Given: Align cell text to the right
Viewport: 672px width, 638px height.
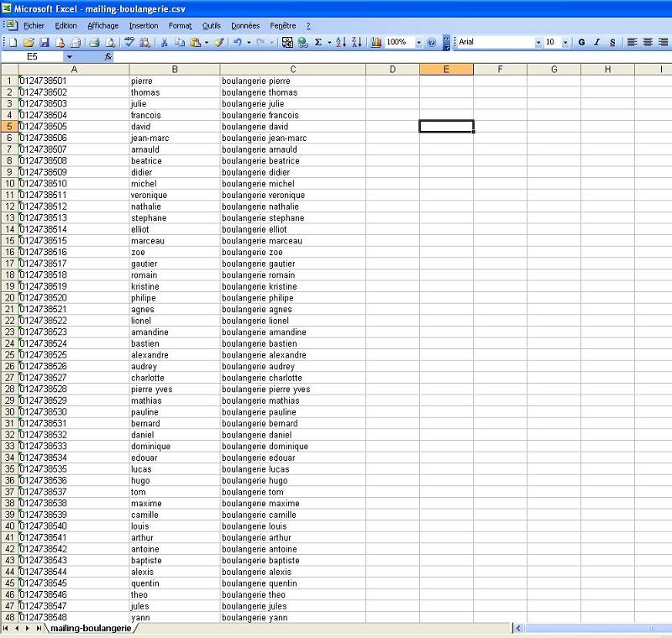Looking at the screenshot, I should [663, 42].
